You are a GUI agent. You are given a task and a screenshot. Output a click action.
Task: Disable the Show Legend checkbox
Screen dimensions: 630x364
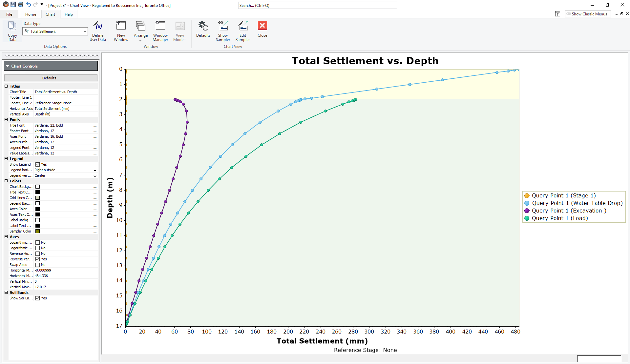(38, 164)
